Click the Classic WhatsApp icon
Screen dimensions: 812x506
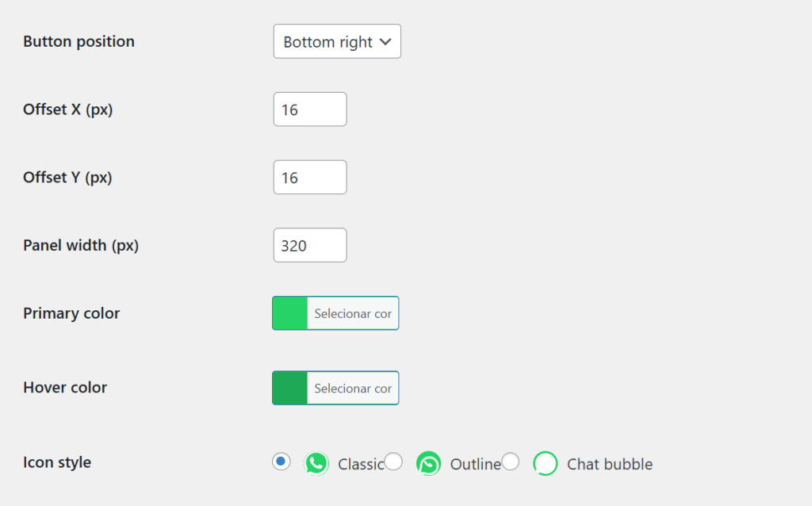point(316,464)
